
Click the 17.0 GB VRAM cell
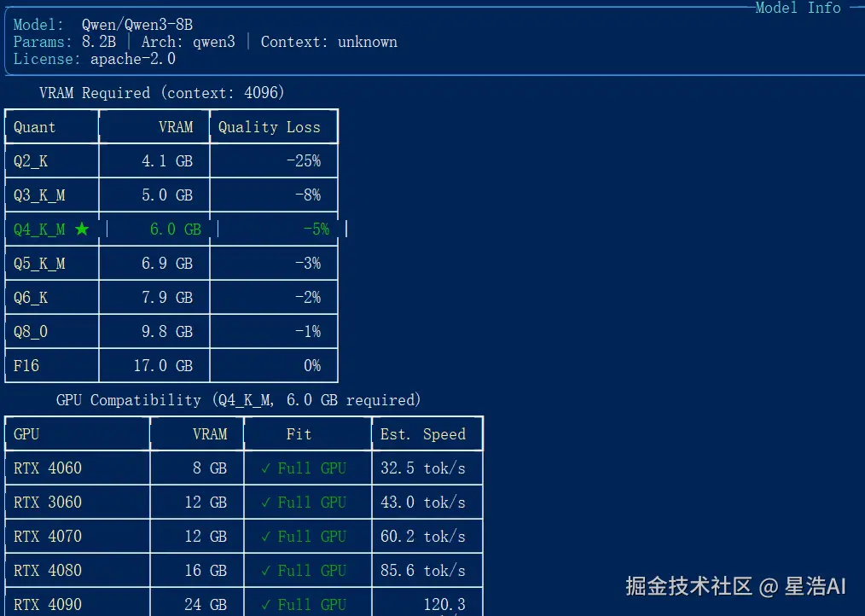[163, 366]
